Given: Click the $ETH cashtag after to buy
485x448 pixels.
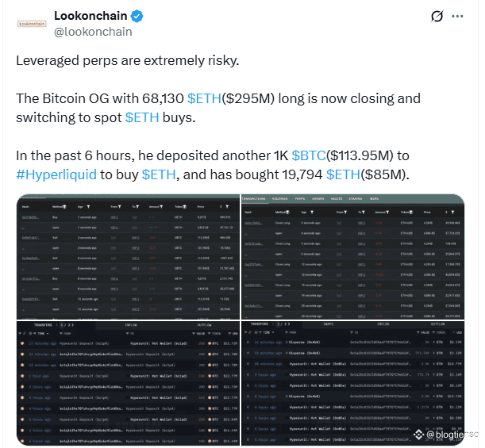Looking at the screenshot, I should [159, 174].
